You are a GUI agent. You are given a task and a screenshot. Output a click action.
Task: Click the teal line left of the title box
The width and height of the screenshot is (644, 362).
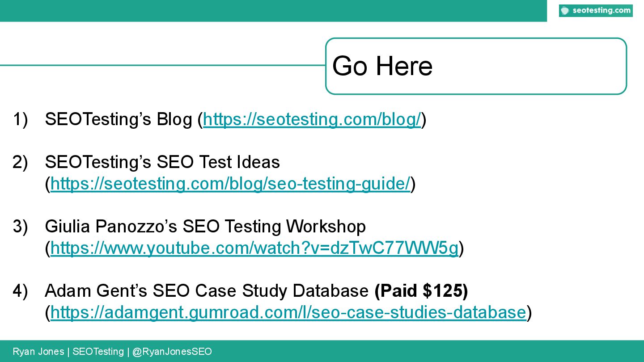pos(161,65)
